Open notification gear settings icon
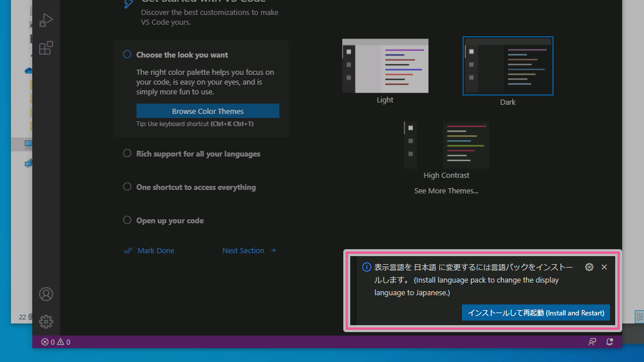Image resolution: width=644 pixels, height=362 pixels. 589,267
